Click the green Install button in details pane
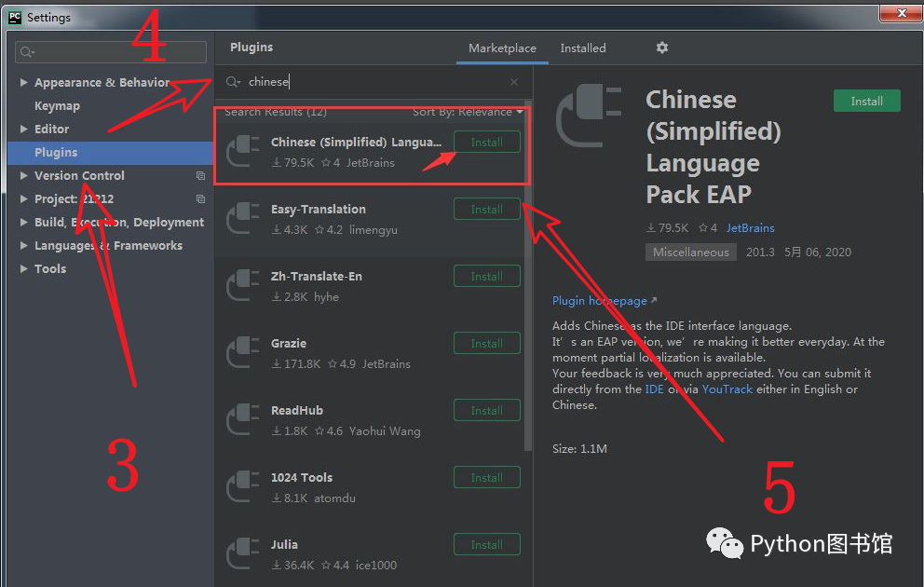924x587 pixels. (x=866, y=101)
